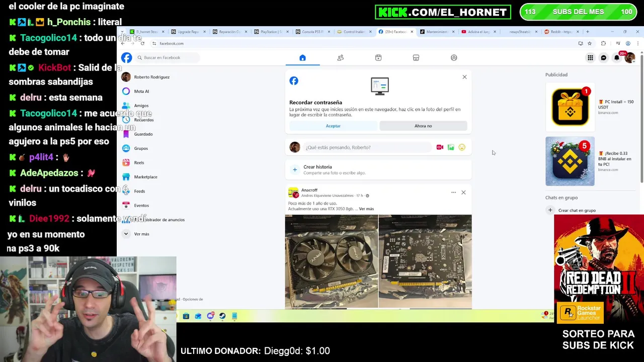
Task: Open the browser extensions puzzle icon
Action: pyautogui.click(x=604, y=43)
